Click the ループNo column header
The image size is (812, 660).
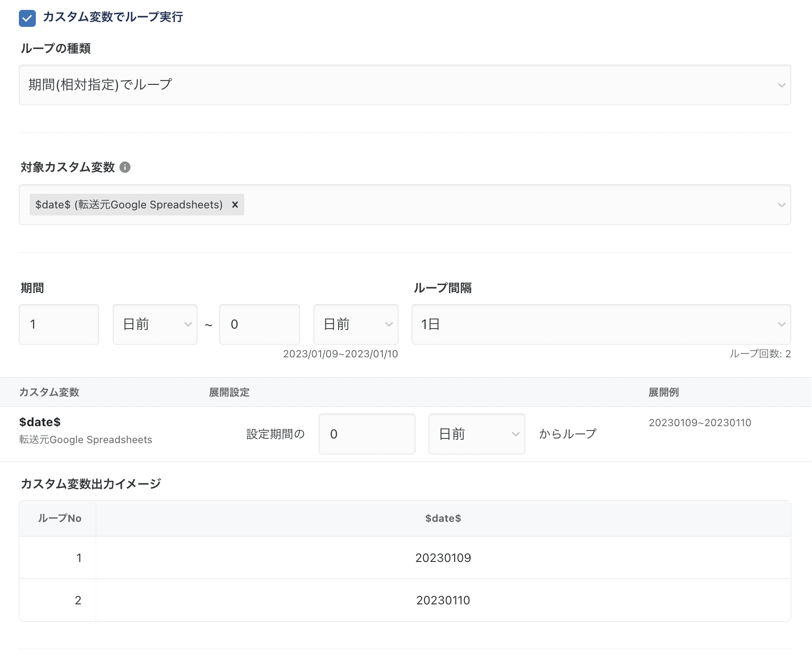coord(59,518)
